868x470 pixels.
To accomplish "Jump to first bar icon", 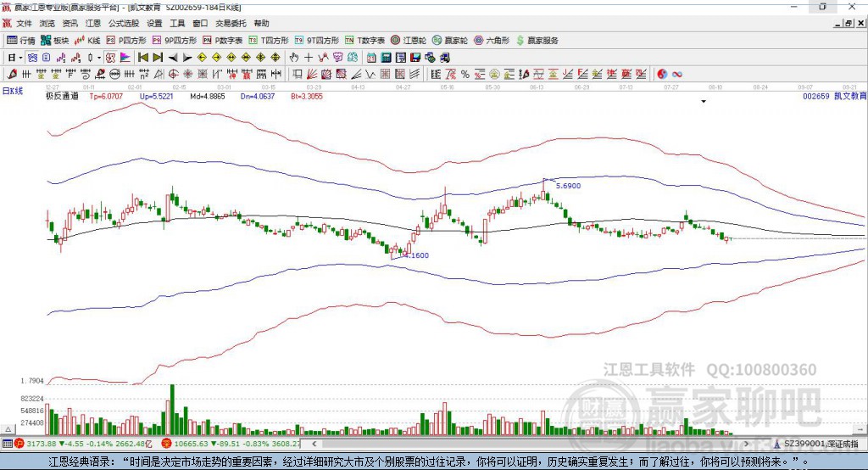I will [x=142, y=58].
